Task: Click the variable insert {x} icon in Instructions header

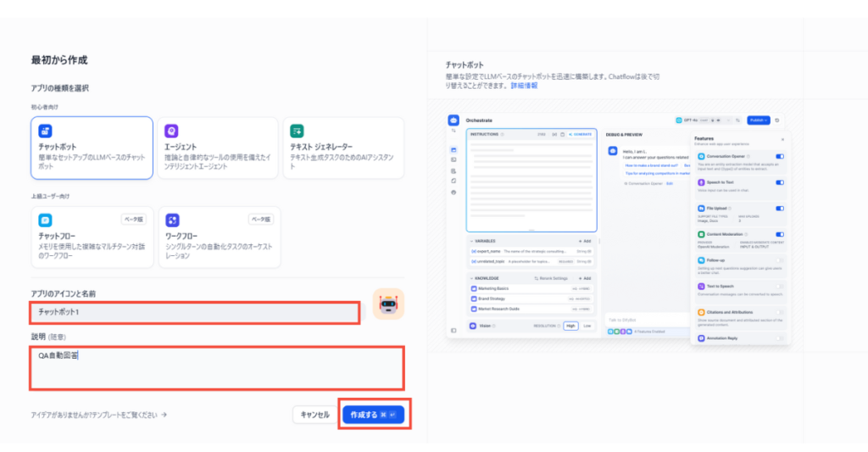Action: coord(554,135)
